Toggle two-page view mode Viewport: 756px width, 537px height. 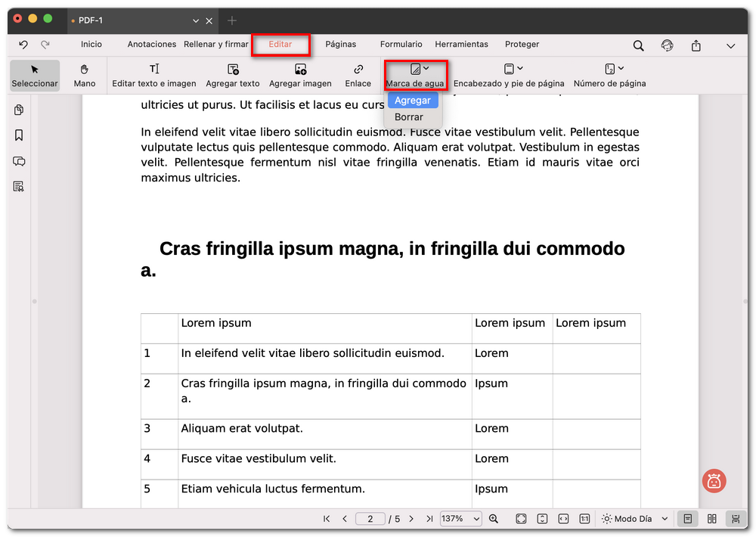pos(711,519)
